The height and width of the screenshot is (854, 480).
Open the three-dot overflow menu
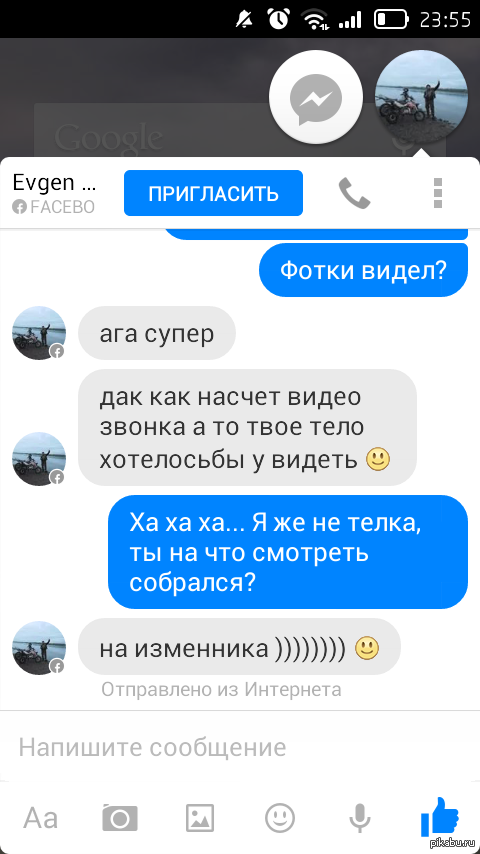click(x=438, y=193)
